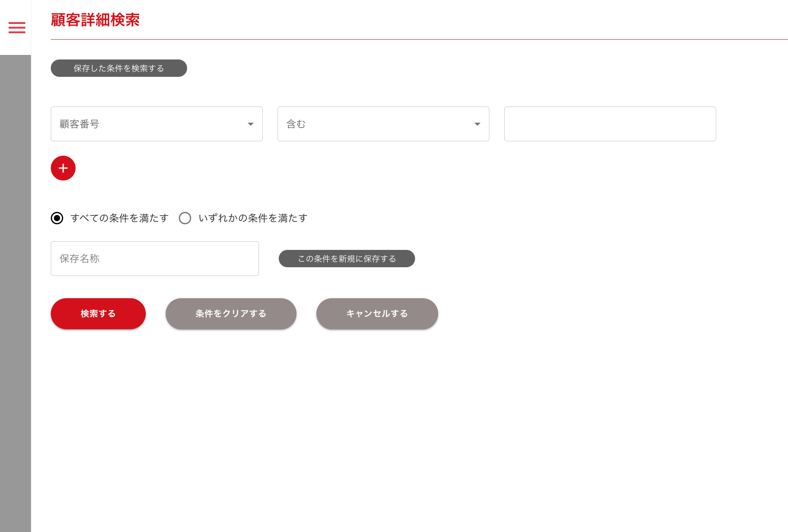
Task: Click the 顧客詳細検索 page heading
Action: (x=95, y=20)
